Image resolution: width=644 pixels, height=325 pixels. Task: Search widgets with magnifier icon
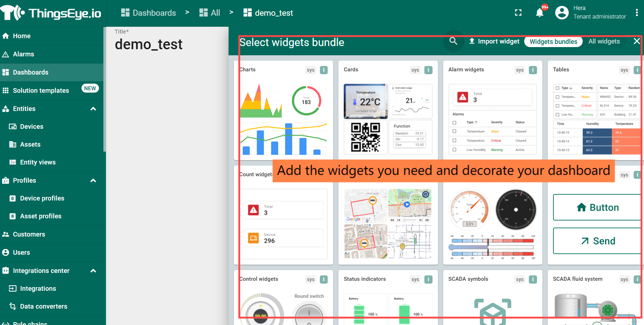453,41
